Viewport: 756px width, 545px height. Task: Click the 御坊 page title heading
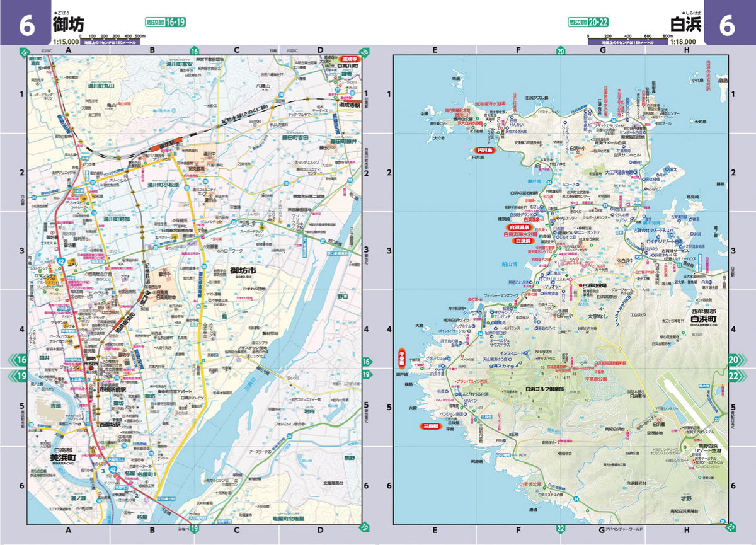point(70,25)
